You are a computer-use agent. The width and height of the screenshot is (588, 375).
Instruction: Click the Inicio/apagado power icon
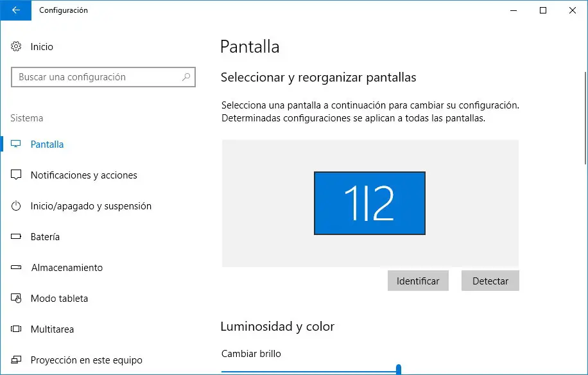point(17,206)
